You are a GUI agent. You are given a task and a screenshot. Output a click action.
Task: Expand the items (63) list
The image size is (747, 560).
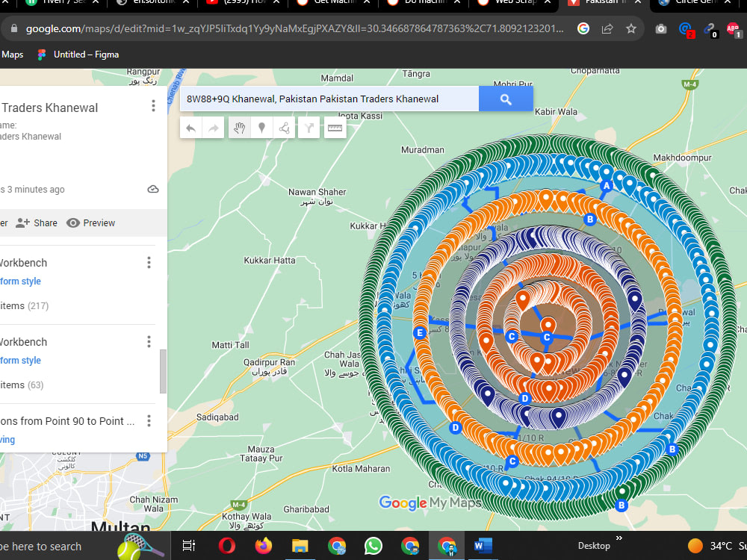click(22, 385)
